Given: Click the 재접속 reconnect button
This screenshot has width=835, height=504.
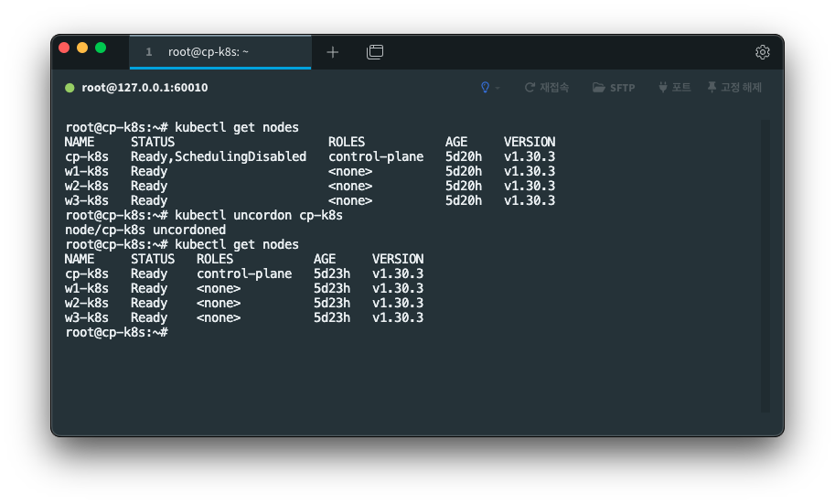Looking at the screenshot, I should (x=547, y=88).
